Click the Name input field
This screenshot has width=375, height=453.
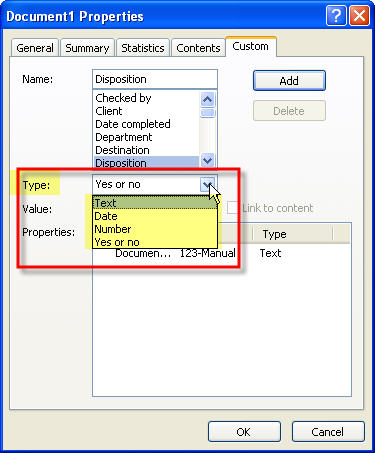(x=155, y=79)
